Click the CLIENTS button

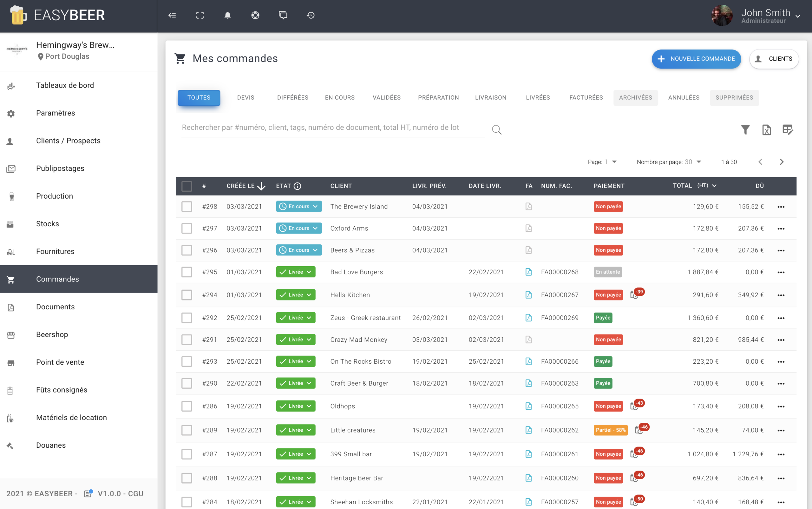(x=774, y=59)
